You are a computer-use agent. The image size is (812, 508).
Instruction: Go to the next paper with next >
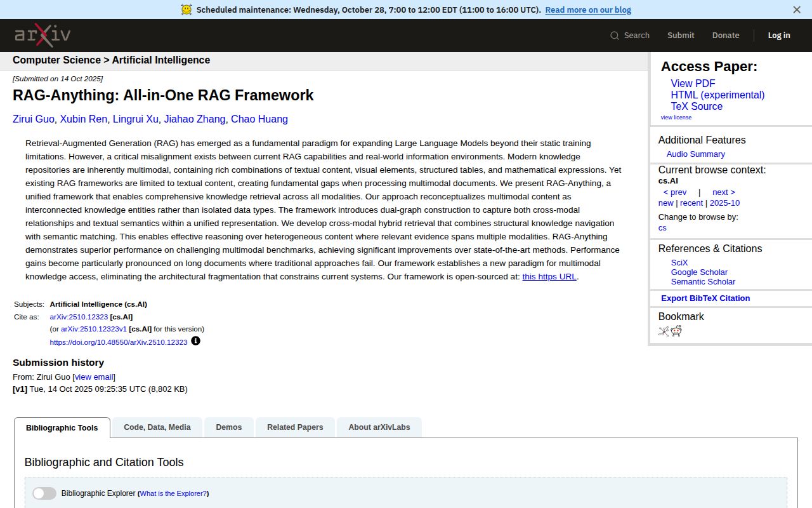(724, 192)
